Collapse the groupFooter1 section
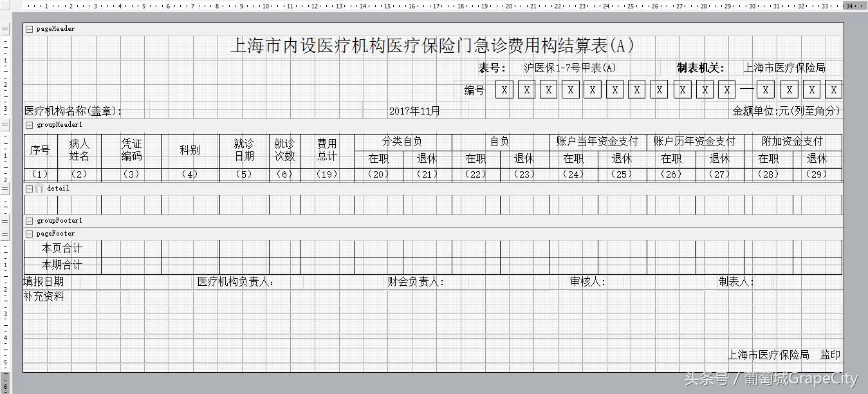 coord(28,220)
